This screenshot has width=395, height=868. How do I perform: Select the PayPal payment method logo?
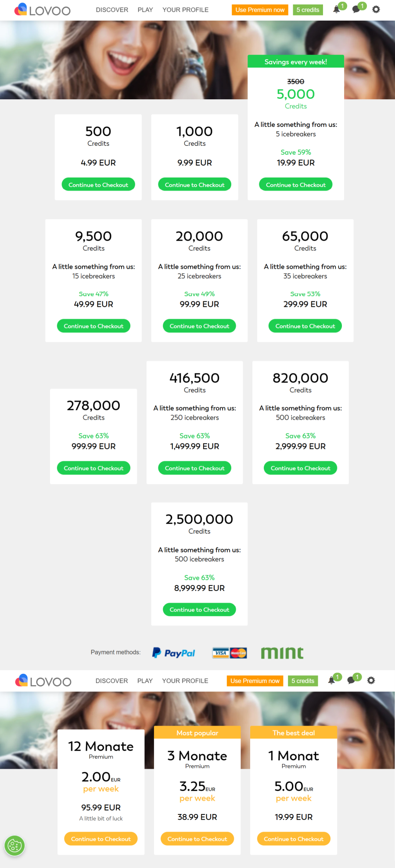pyautogui.click(x=174, y=653)
